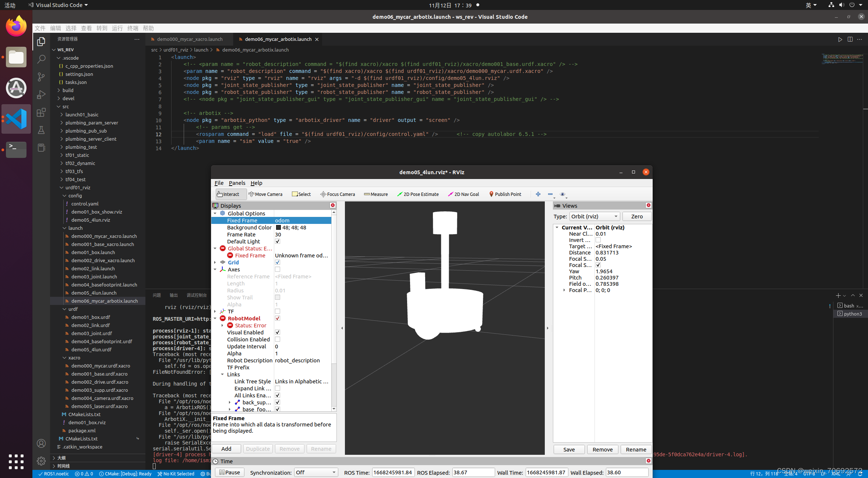Choose the Focus Camera tool
The width and height of the screenshot is (868, 478).
coord(338,194)
